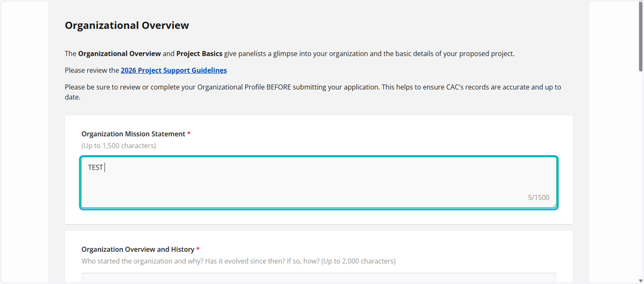
Task: Click the 5/1500 character counter
Action: coord(538,198)
